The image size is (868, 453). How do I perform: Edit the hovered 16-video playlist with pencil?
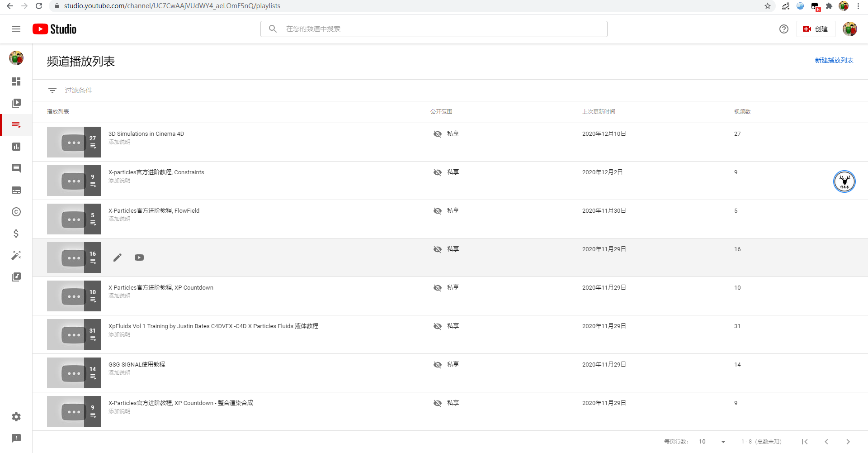click(x=118, y=257)
